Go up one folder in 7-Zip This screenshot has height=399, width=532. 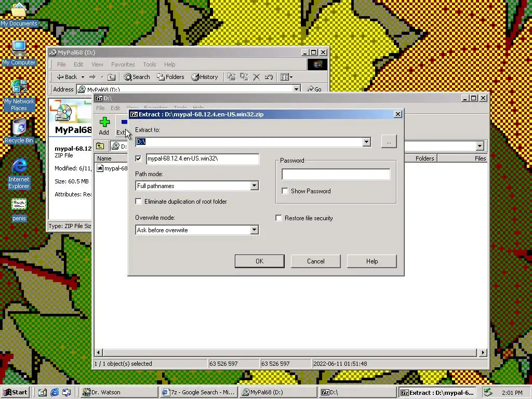tap(100, 146)
